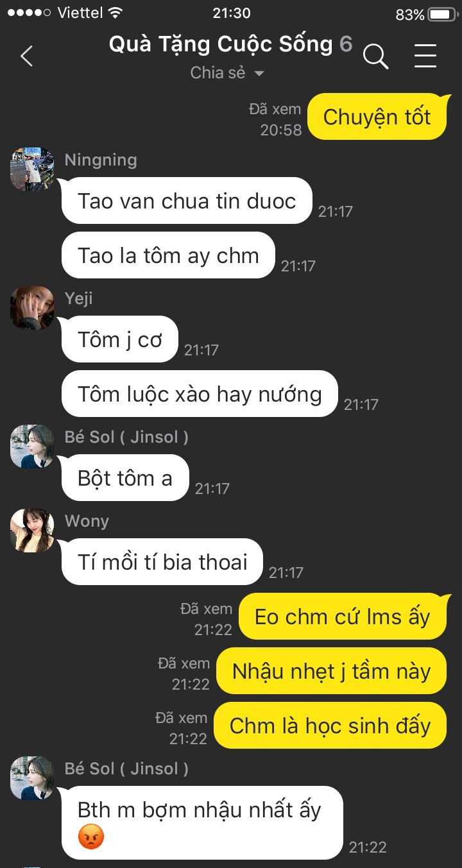Open Yeji's profile avatar
The image size is (462, 868).
click(32, 308)
